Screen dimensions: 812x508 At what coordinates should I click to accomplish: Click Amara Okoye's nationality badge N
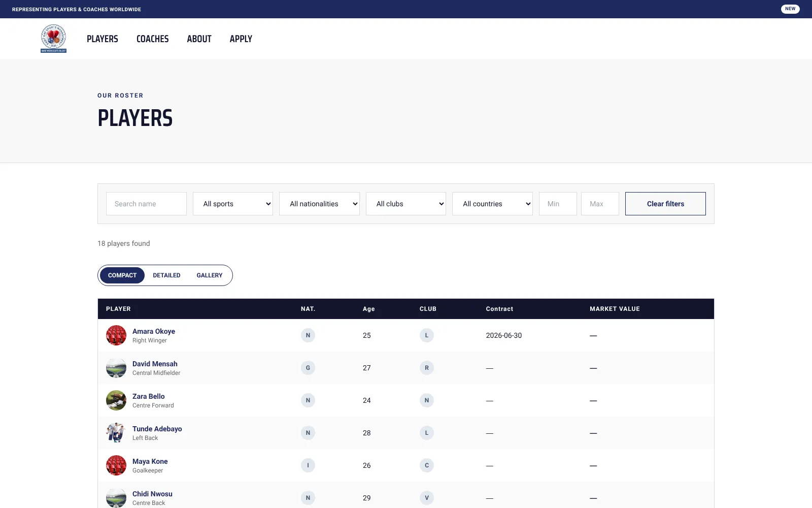pyautogui.click(x=308, y=335)
